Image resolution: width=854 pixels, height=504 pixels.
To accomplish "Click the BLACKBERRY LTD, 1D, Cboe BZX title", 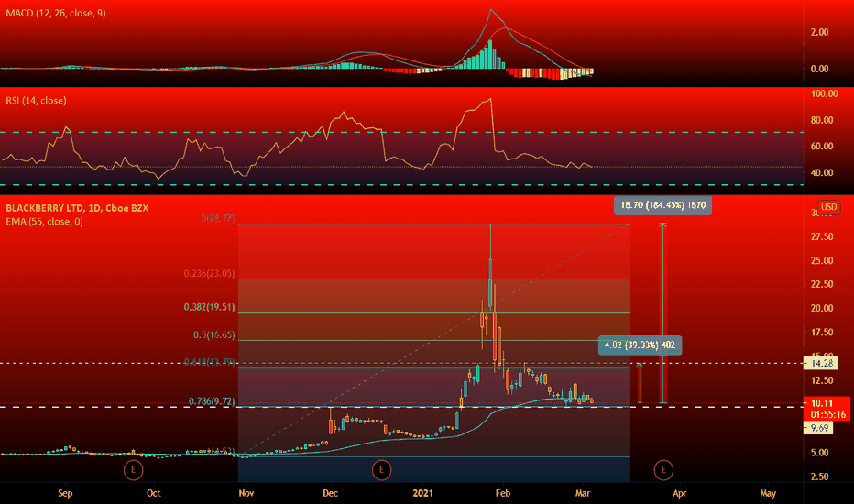I will tap(77, 208).
